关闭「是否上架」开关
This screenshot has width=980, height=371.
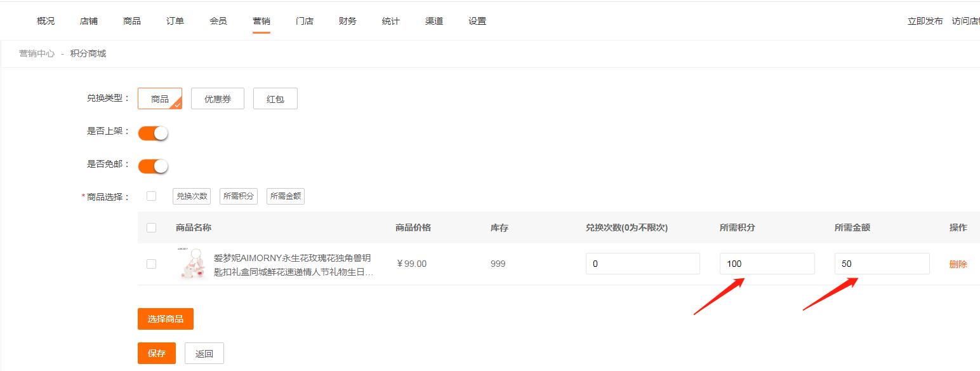(152, 132)
